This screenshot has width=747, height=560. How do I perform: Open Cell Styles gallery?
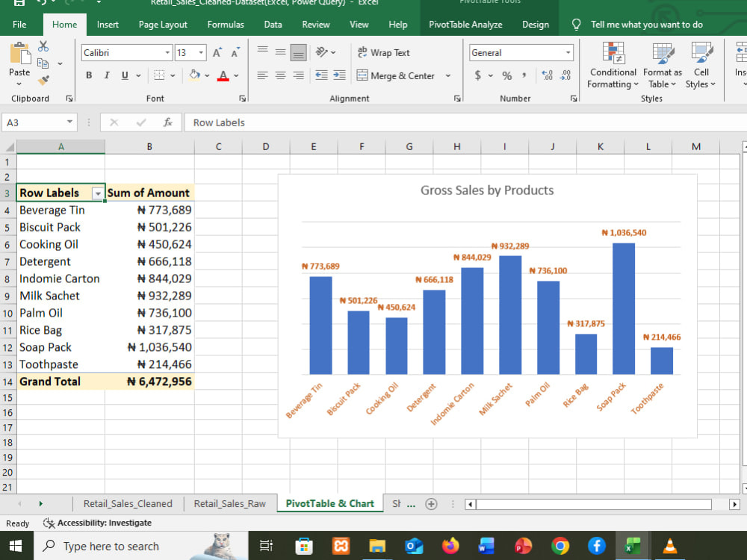pyautogui.click(x=701, y=65)
